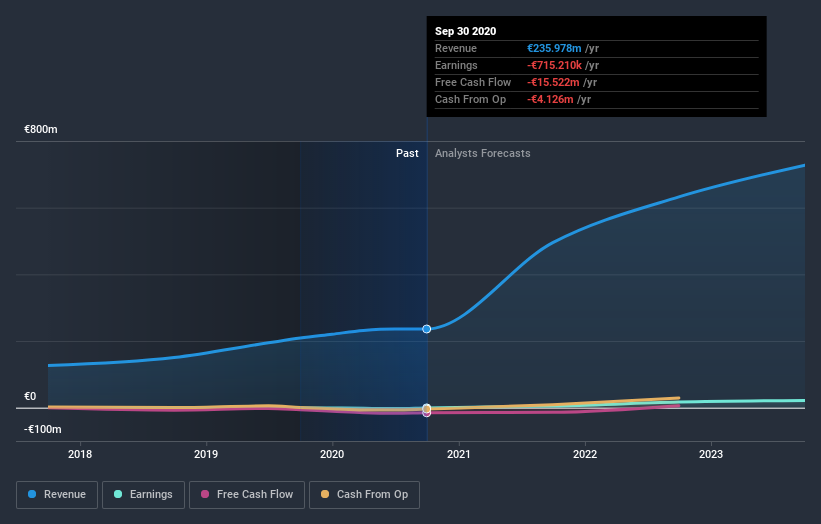Toggle the Earnings series legend button
This screenshot has height=524, width=821.
(x=143, y=495)
